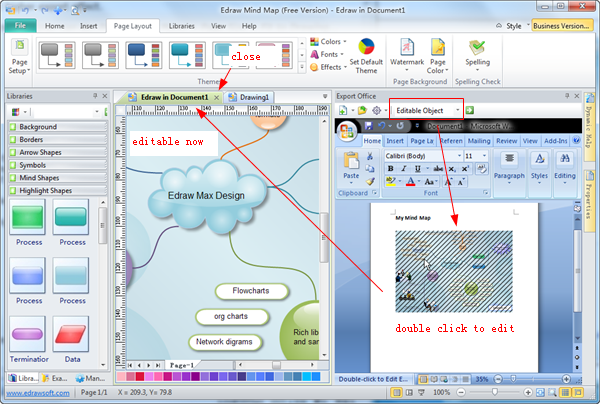Add a Watermark to the page

(407, 57)
